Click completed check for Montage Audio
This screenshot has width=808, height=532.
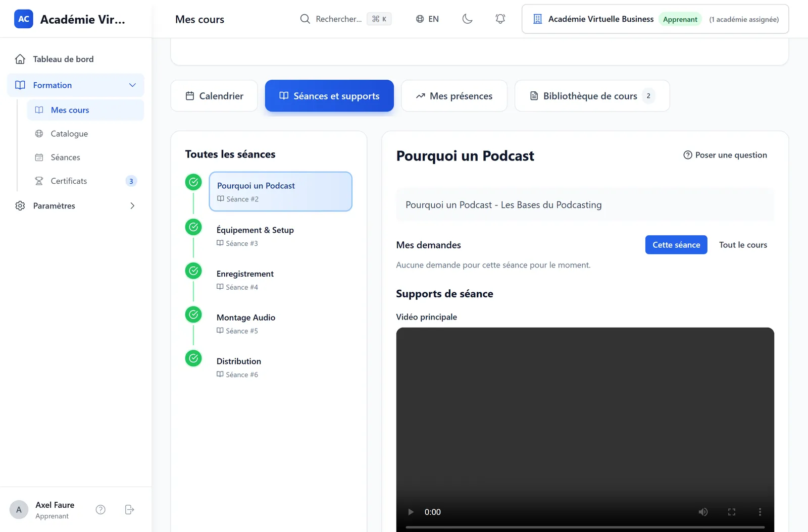coord(193,314)
